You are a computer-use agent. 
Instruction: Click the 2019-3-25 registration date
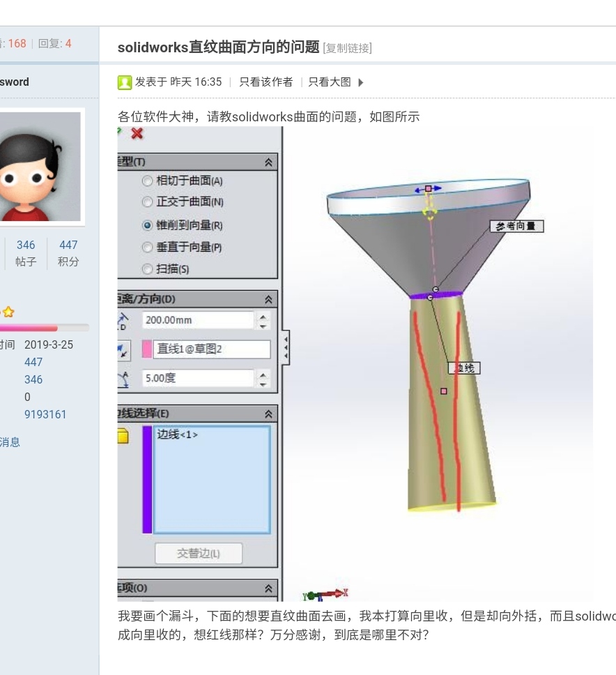click(49, 344)
